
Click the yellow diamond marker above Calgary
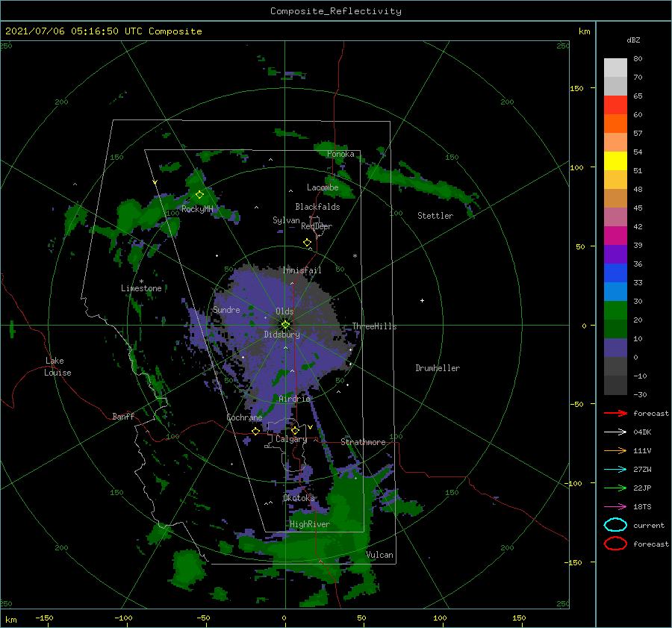pyautogui.click(x=295, y=430)
